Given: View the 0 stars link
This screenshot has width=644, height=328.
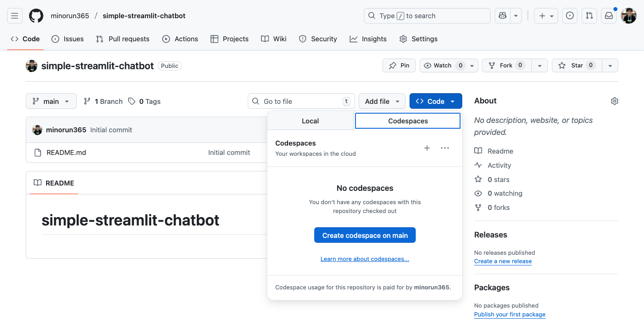Looking at the screenshot, I should [492, 180].
